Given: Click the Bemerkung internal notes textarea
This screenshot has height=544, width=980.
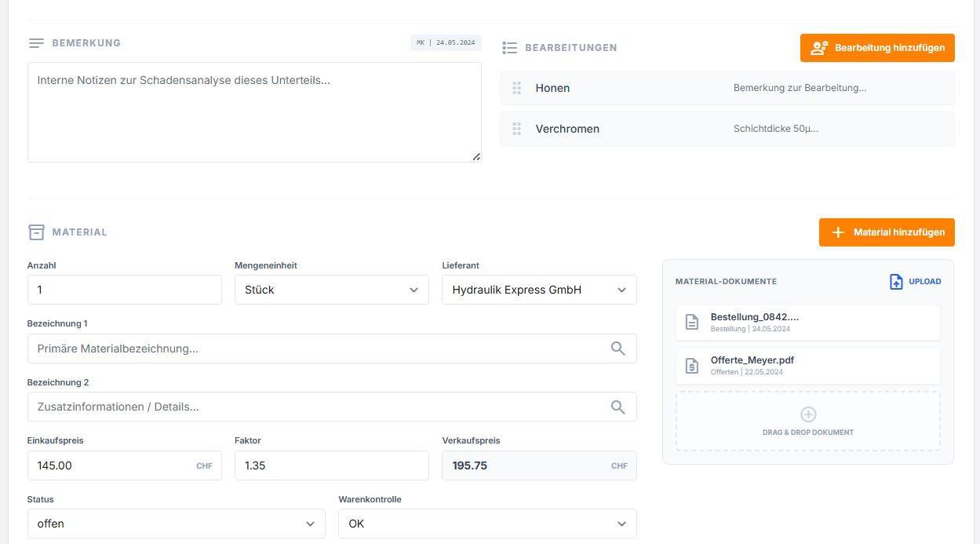Looking at the screenshot, I should pyautogui.click(x=254, y=112).
